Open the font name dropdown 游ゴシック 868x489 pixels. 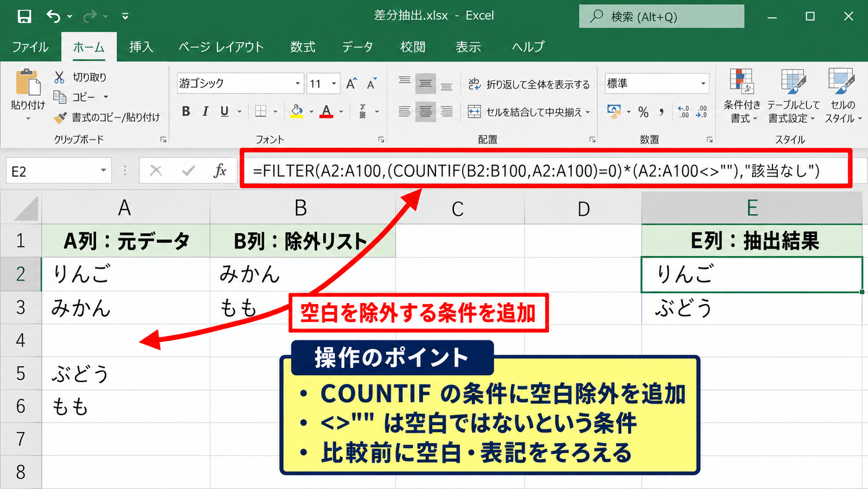click(x=297, y=84)
